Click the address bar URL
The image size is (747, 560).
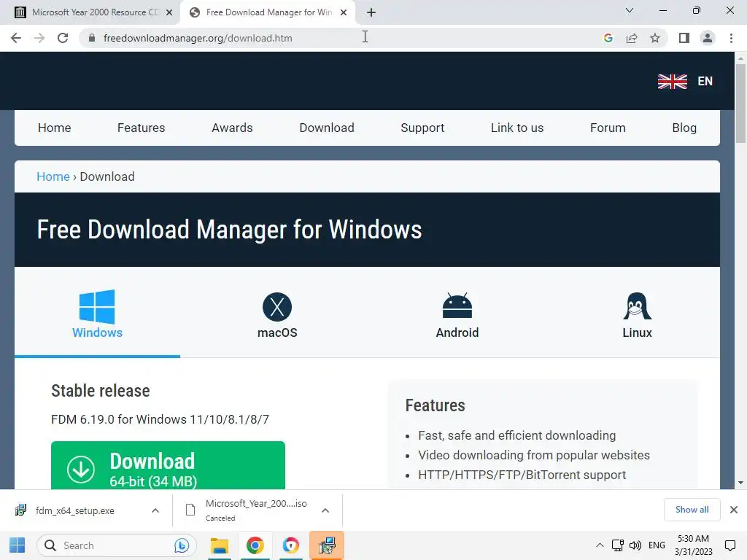198,38
